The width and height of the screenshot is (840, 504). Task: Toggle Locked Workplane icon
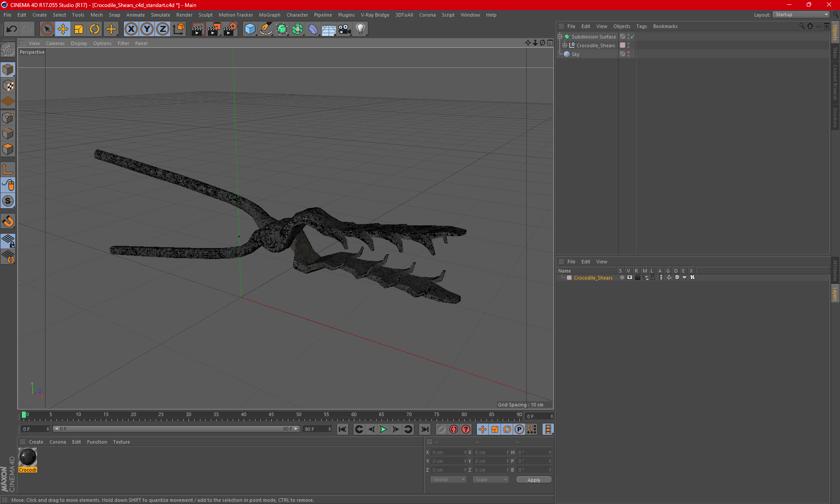(8, 241)
